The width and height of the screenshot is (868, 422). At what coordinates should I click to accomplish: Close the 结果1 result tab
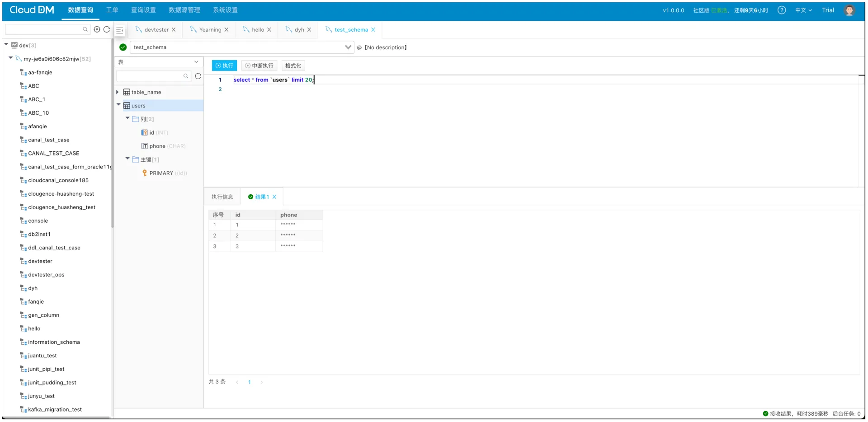pyautogui.click(x=274, y=197)
